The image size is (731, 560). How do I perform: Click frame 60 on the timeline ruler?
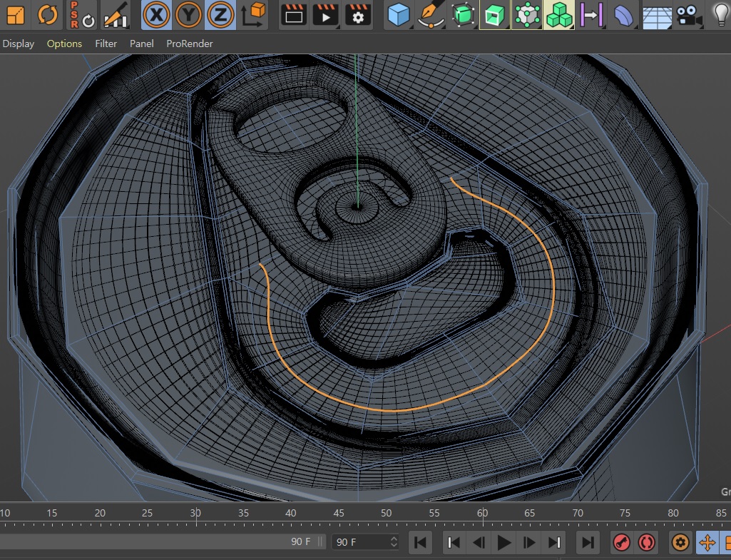tap(483, 513)
